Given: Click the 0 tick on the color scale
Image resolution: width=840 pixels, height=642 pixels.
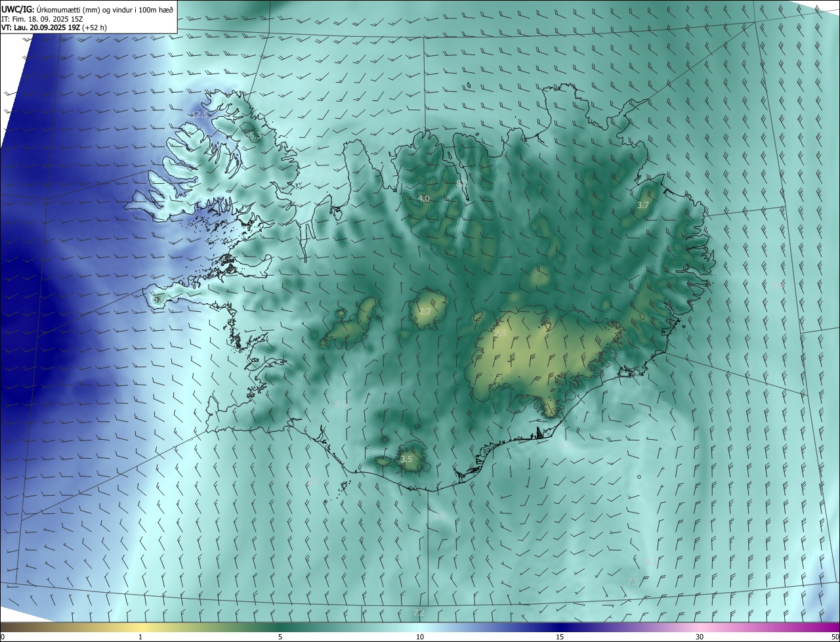Looking at the screenshot, I should point(3,637).
